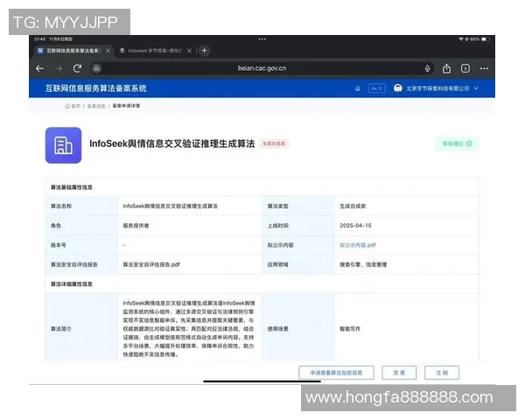This screenshot has width=525, height=420.
Task: Click the 服务提供者 role value
Action: [136, 226]
